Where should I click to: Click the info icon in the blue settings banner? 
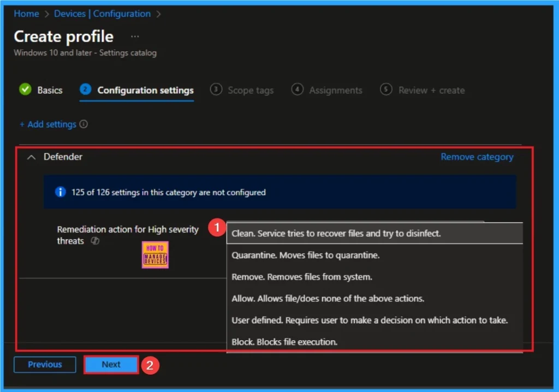pyautogui.click(x=60, y=192)
